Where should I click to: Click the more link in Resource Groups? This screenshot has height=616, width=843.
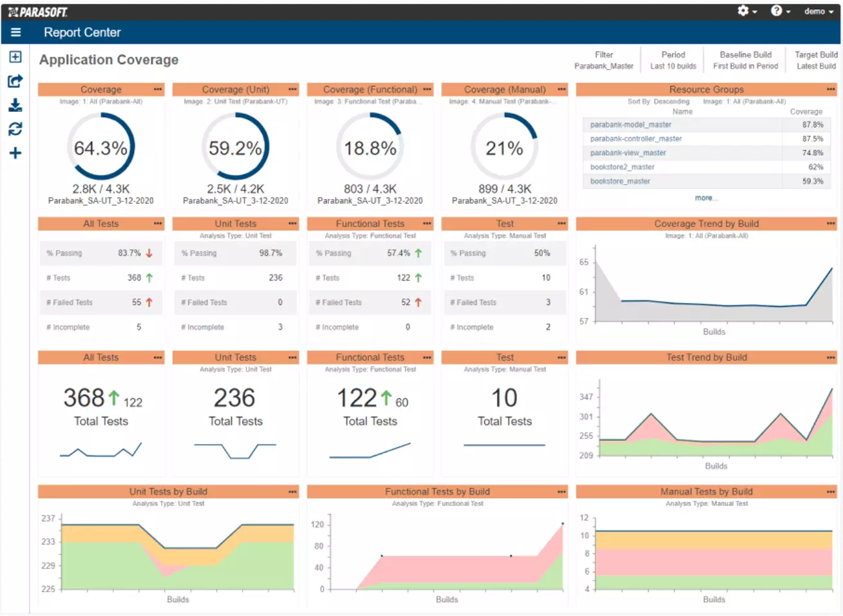click(x=706, y=198)
